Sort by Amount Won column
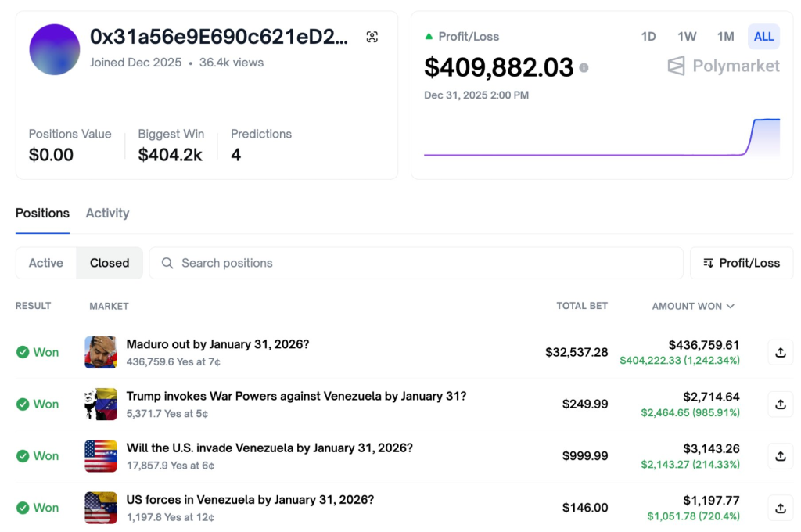 693,306
